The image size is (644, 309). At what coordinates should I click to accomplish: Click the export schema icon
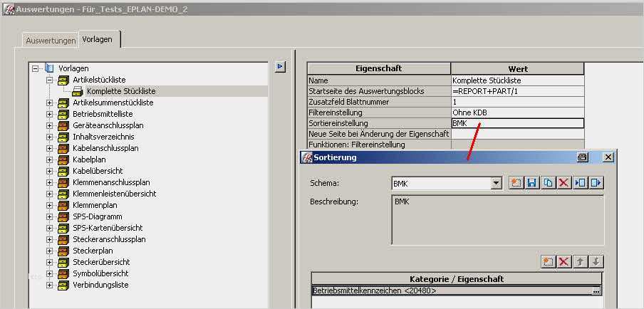[x=596, y=183]
